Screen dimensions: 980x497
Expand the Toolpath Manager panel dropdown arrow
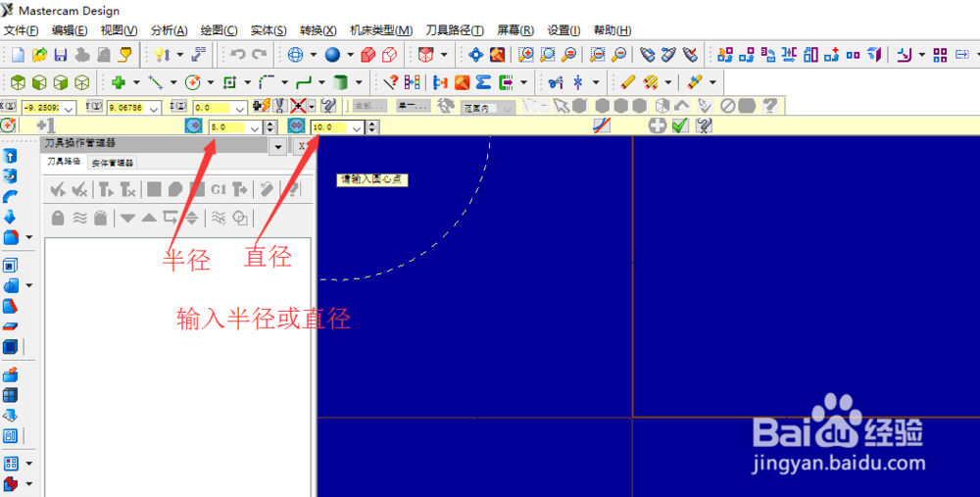pyautogui.click(x=278, y=146)
